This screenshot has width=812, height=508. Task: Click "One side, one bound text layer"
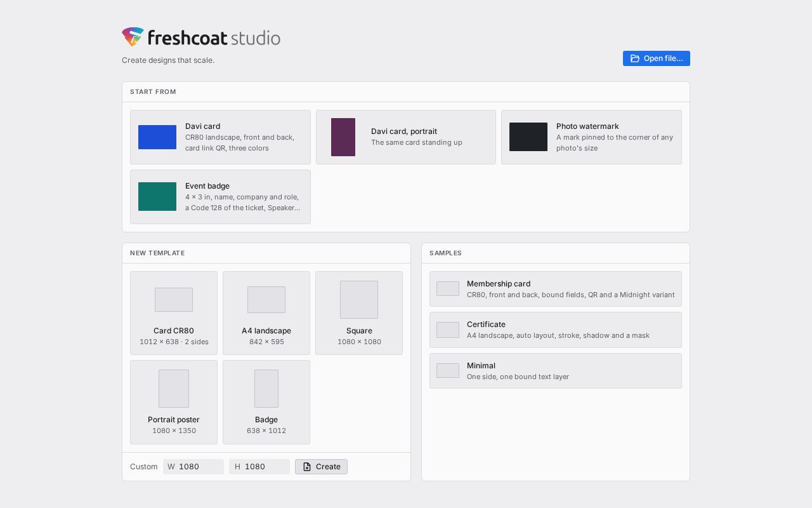(x=518, y=377)
